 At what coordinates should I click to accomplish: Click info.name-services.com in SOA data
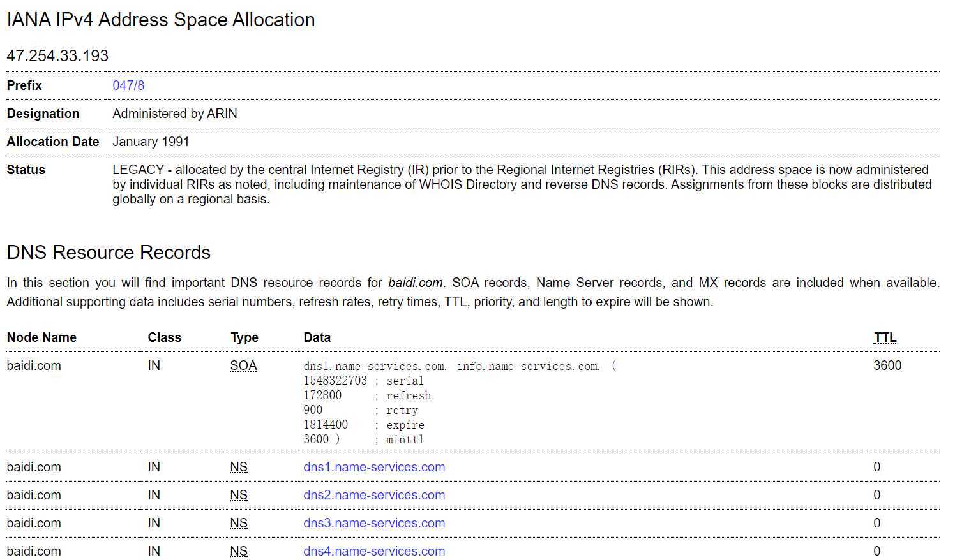pos(529,366)
